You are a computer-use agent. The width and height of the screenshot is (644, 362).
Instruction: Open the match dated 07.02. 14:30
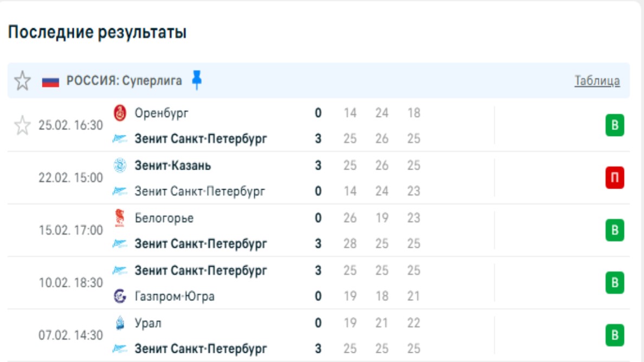tap(70, 335)
